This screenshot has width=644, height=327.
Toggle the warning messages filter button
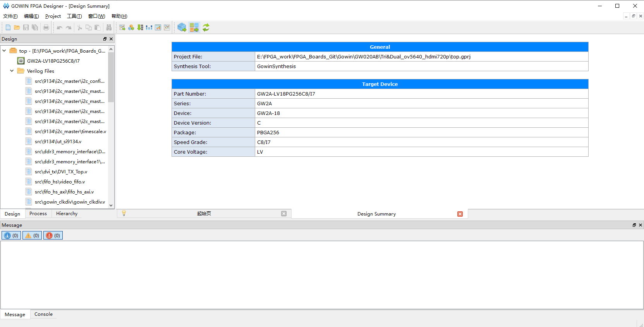[x=32, y=235]
